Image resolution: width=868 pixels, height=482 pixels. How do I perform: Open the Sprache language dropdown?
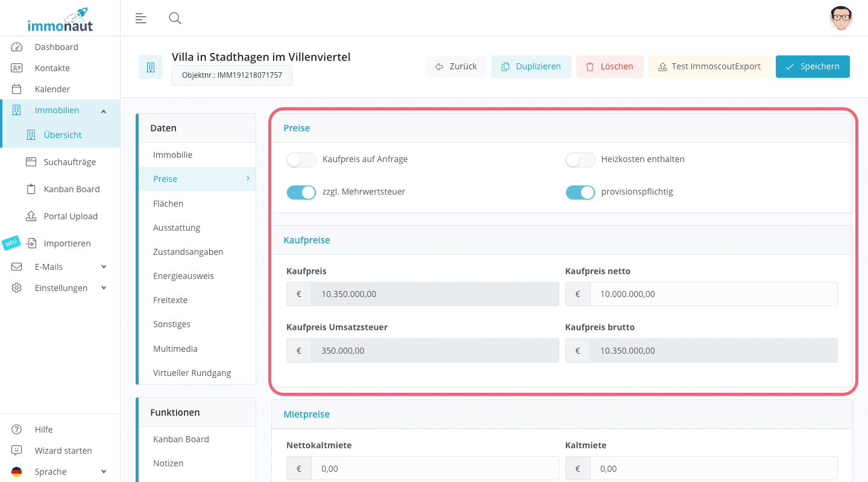point(104,472)
